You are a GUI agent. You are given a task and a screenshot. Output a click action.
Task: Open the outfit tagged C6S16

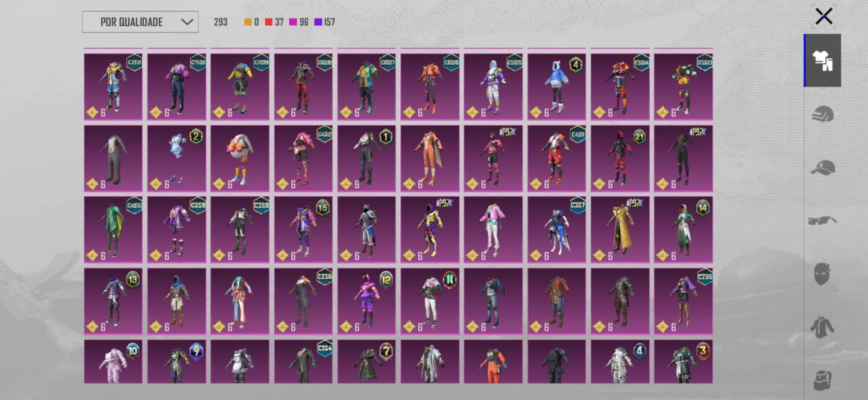pos(430,87)
